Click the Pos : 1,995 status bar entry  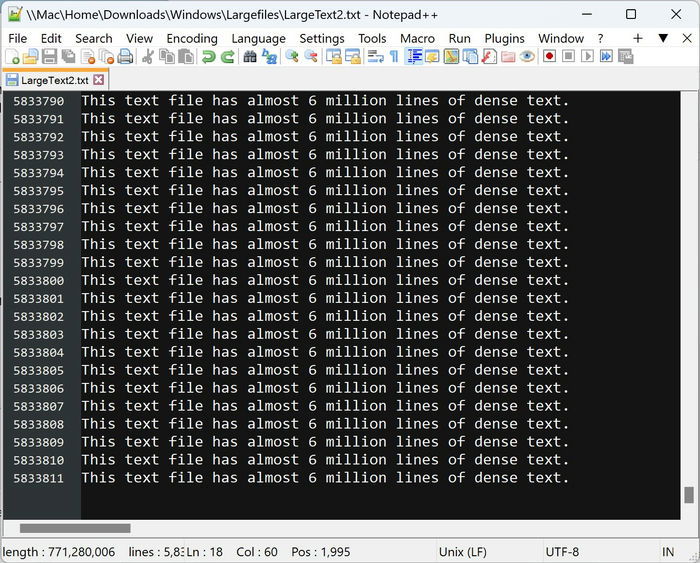[321, 552]
